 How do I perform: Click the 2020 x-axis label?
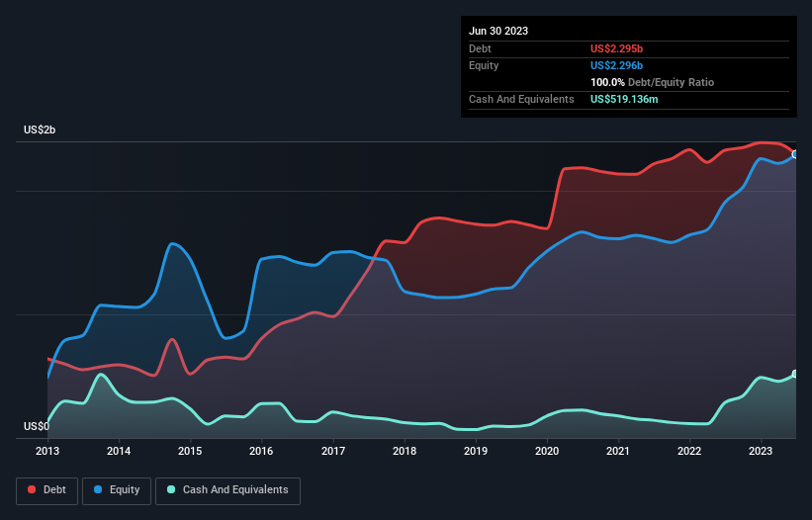[547, 451]
